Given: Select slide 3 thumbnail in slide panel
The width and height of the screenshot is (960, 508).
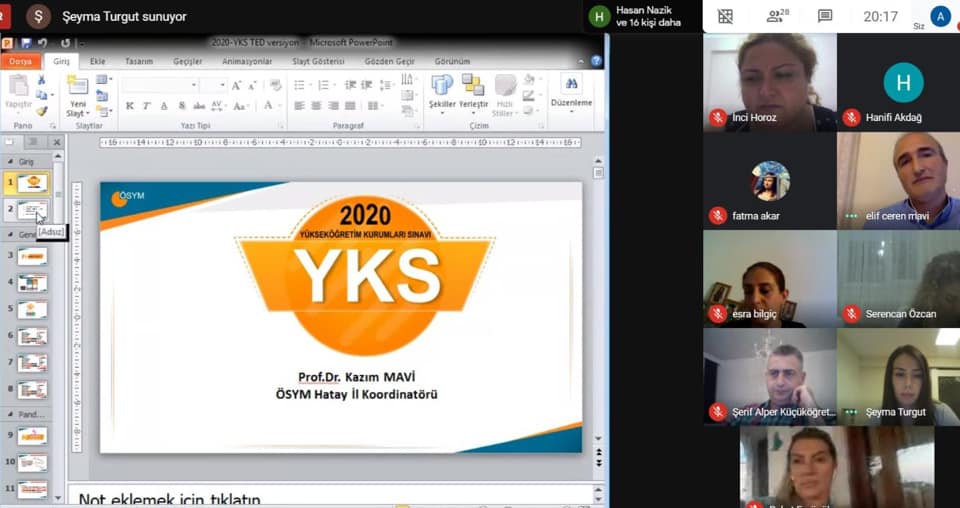Looking at the screenshot, I should (x=32, y=256).
